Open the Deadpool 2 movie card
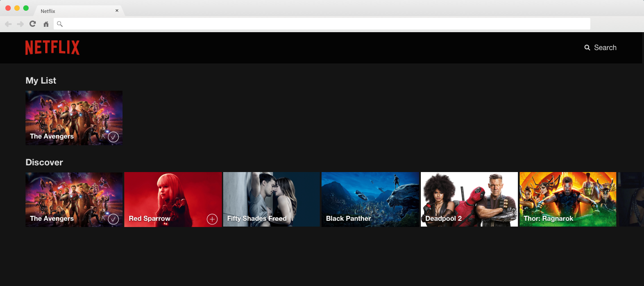644x286 pixels. (x=469, y=200)
